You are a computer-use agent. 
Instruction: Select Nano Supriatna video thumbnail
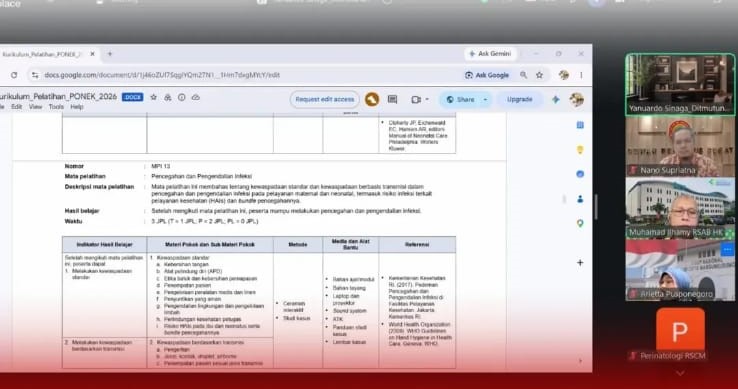680,146
